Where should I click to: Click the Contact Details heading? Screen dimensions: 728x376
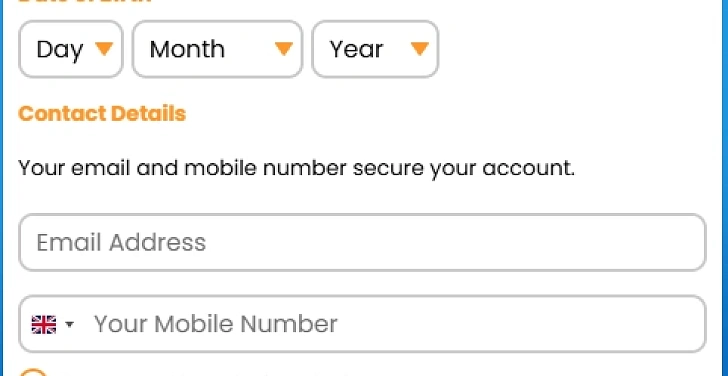tap(102, 113)
